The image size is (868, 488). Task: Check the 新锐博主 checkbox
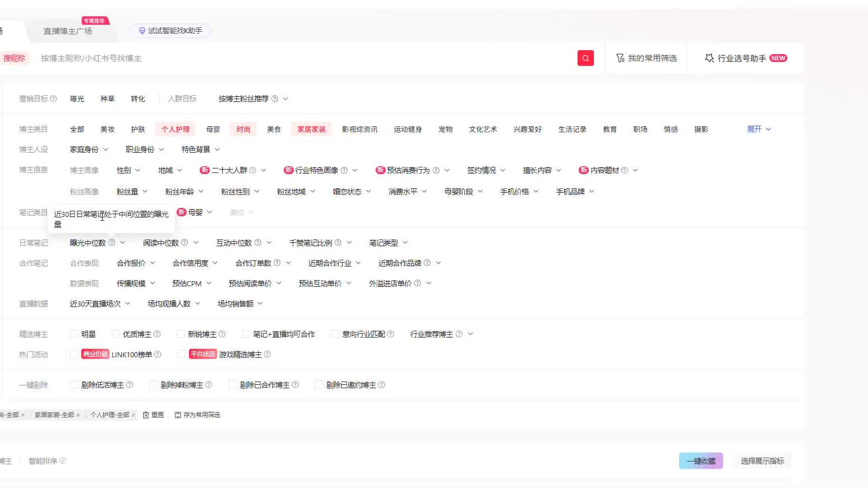(180, 334)
